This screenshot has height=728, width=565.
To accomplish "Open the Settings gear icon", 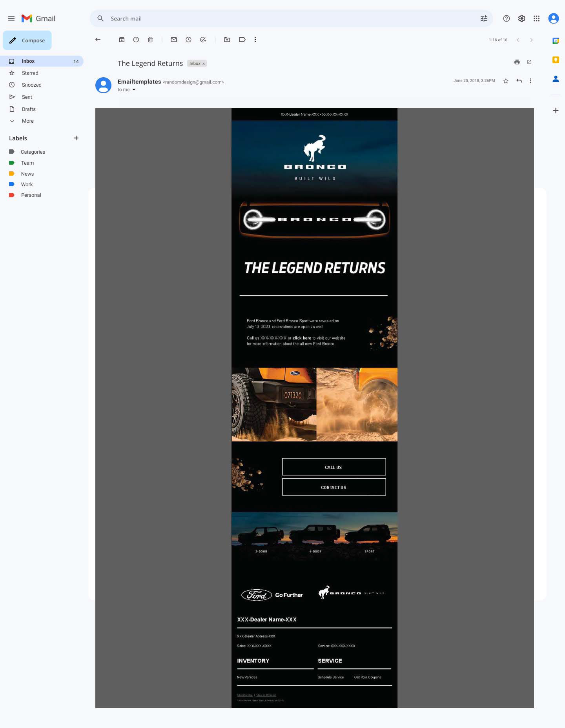I will pyautogui.click(x=521, y=18).
